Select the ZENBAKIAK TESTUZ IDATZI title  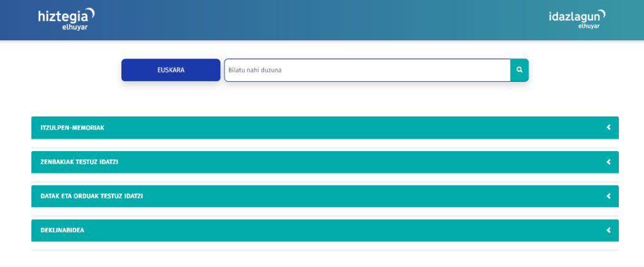[79, 162]
